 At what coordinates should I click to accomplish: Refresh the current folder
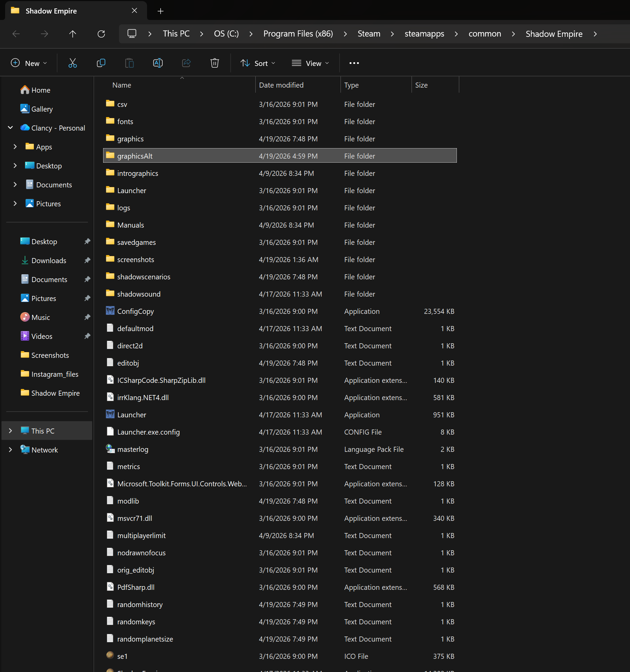(101, 34)
